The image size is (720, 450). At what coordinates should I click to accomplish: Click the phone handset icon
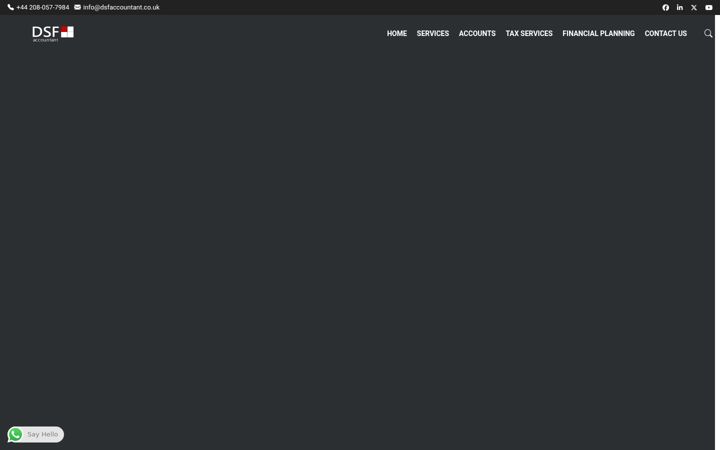click(x=11, y=7)
